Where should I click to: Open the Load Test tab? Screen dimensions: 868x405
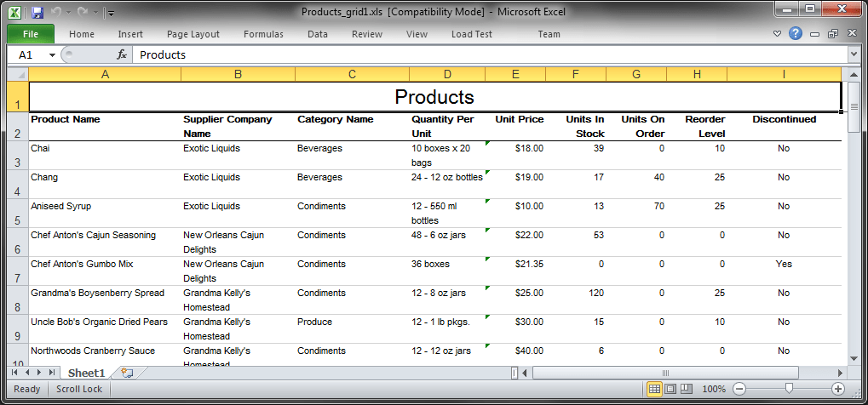pos(472,34)
